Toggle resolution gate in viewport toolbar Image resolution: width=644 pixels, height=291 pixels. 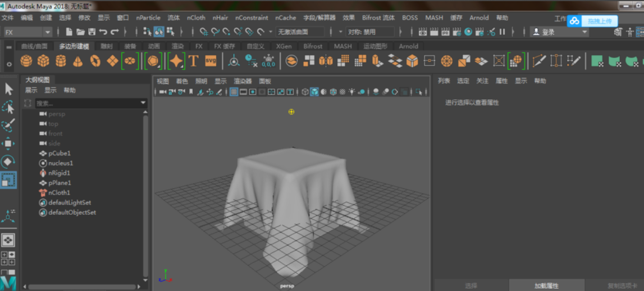(253, 92)
